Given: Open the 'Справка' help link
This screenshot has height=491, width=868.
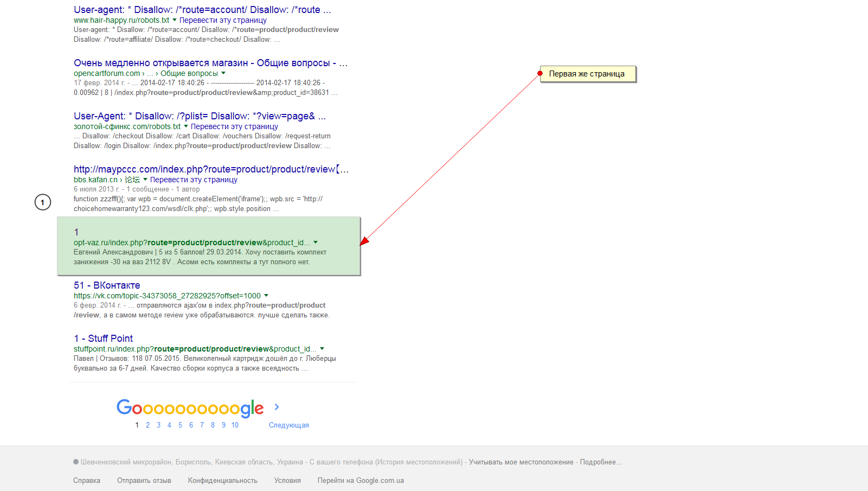Looking at the screenshot, I should pos(87,481).
